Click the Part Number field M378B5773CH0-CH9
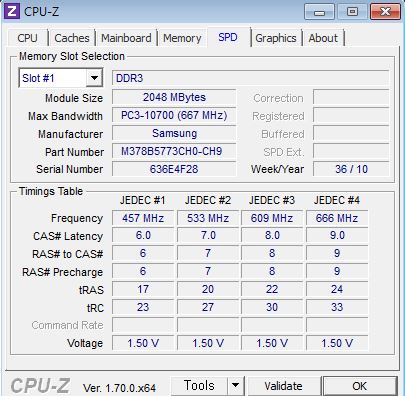This screenshot has width=405, height=396. point(174,151)
